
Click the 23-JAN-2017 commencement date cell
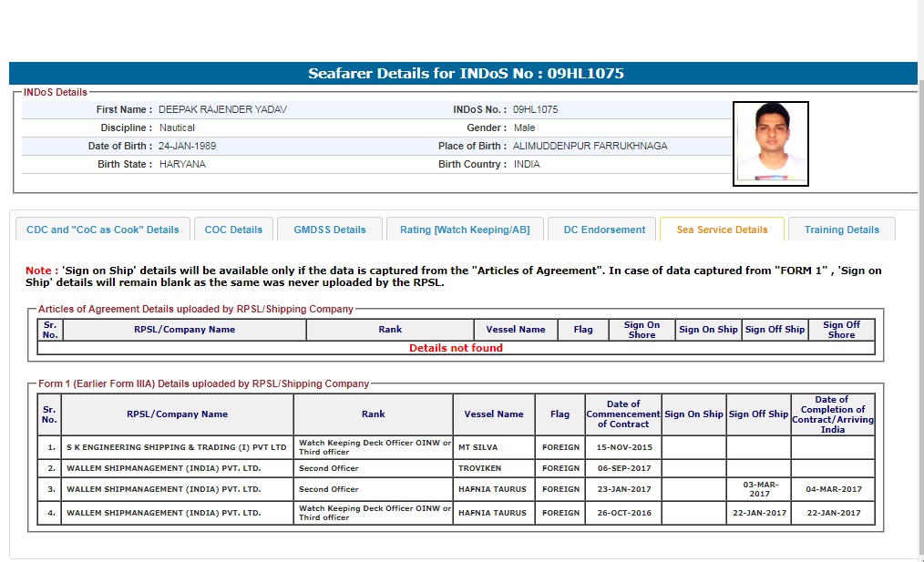click(x=623, y=489)
